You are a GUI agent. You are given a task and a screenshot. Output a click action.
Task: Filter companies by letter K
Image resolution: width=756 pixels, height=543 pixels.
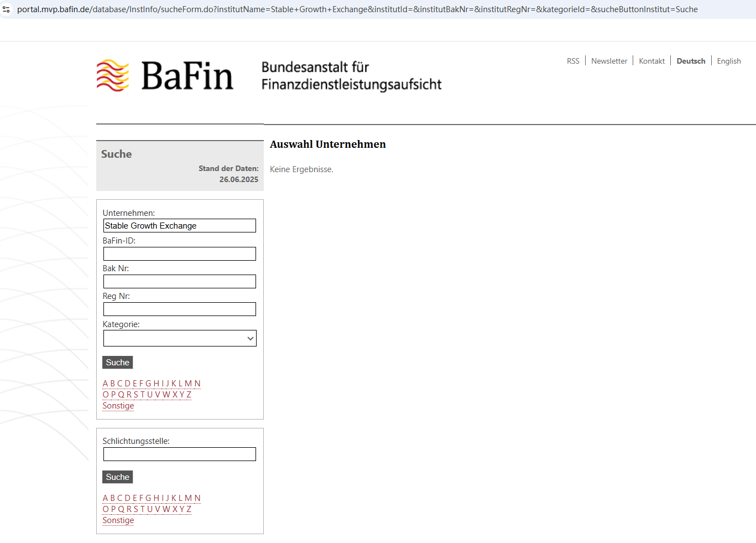click(174, 384)
